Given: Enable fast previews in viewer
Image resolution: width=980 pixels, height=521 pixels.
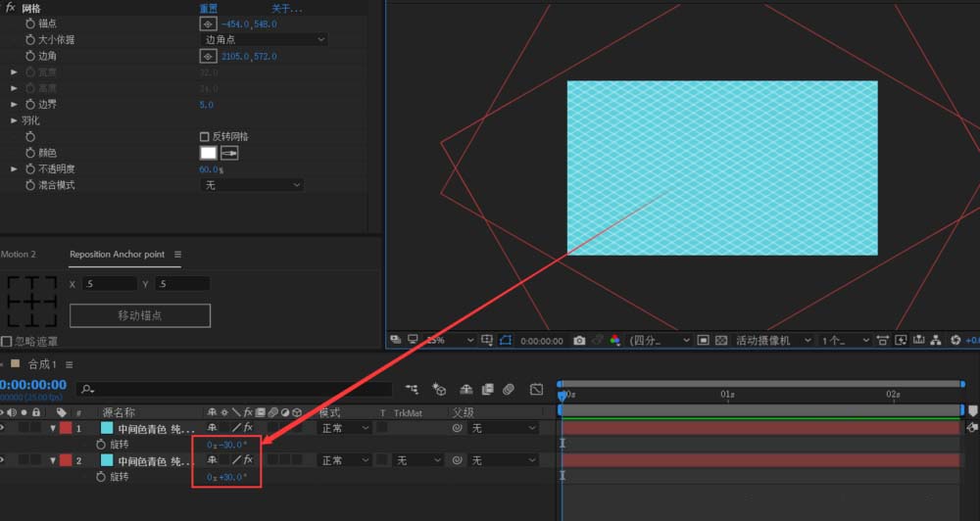Looking at the screenshot, I should tap(901, 341).
